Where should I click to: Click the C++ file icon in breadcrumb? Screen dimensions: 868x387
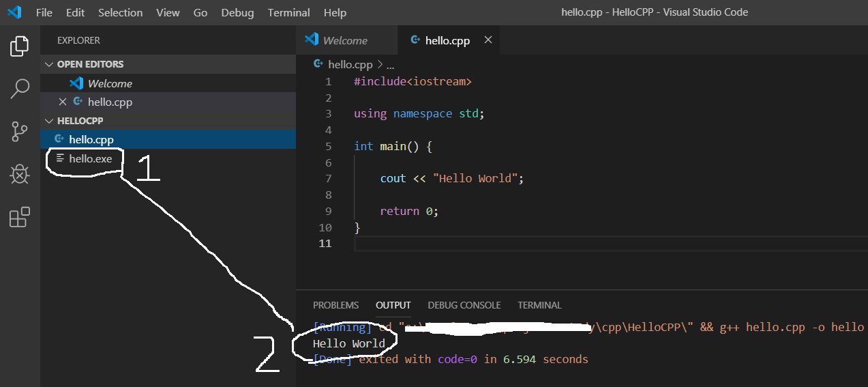(318, 64)
